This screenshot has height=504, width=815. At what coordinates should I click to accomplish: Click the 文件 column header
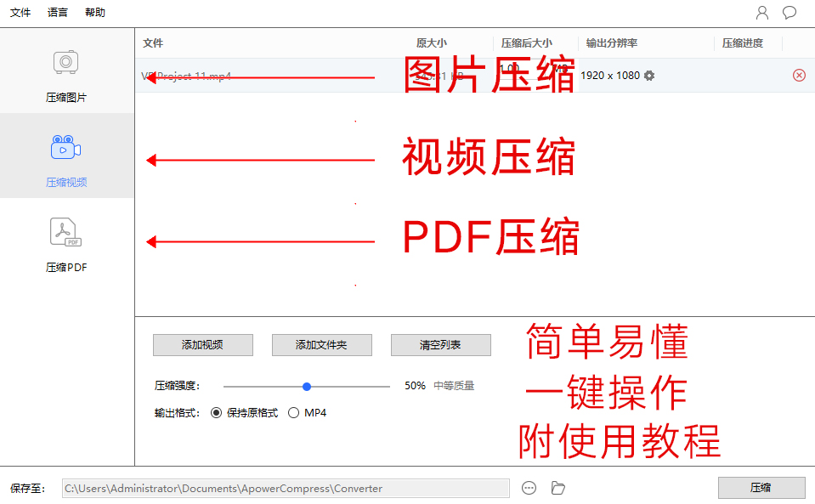click(x=153, y=43)
